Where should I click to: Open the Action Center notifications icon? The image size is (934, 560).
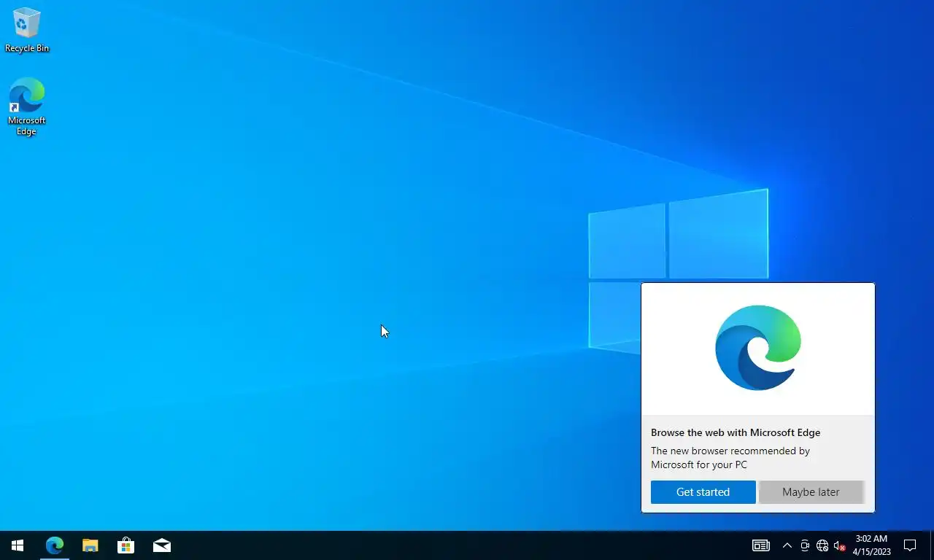910,545
